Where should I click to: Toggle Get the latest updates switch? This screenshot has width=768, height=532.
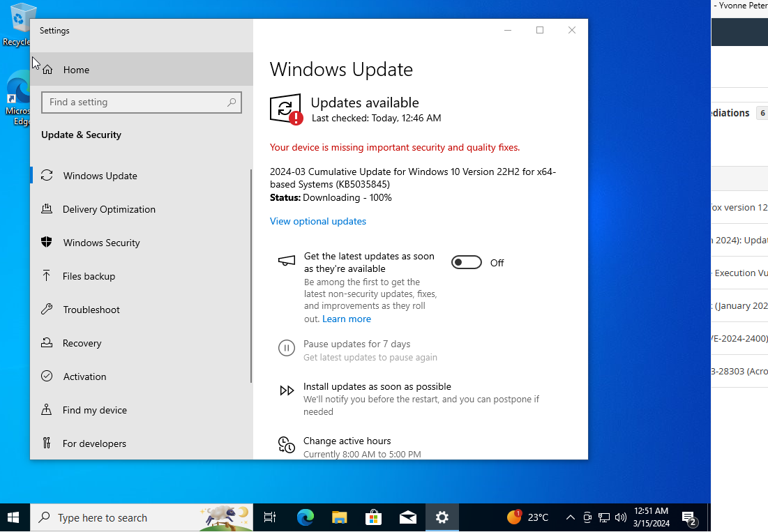466,262
